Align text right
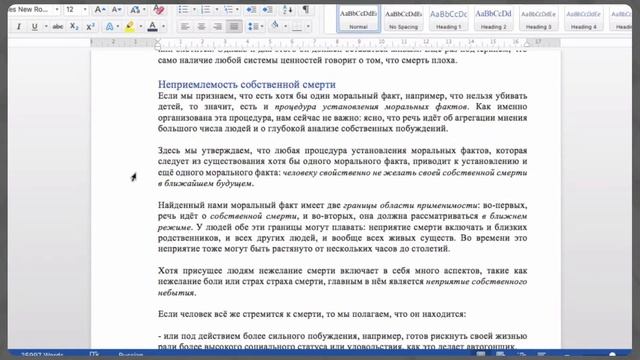The height and width of the screenshot is (360, 640). pos(218,27)
